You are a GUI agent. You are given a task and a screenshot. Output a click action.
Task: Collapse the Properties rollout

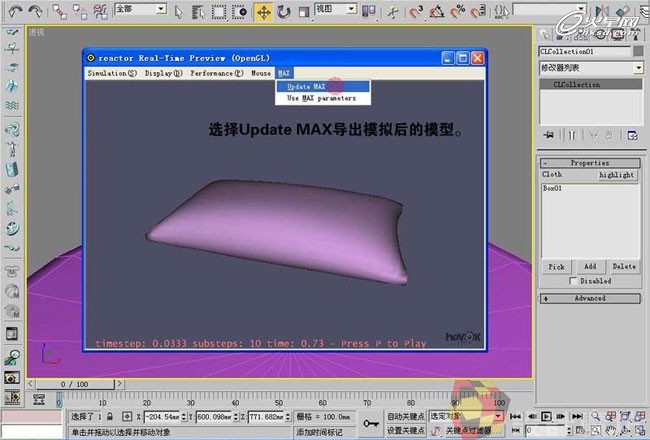(590, 162)
